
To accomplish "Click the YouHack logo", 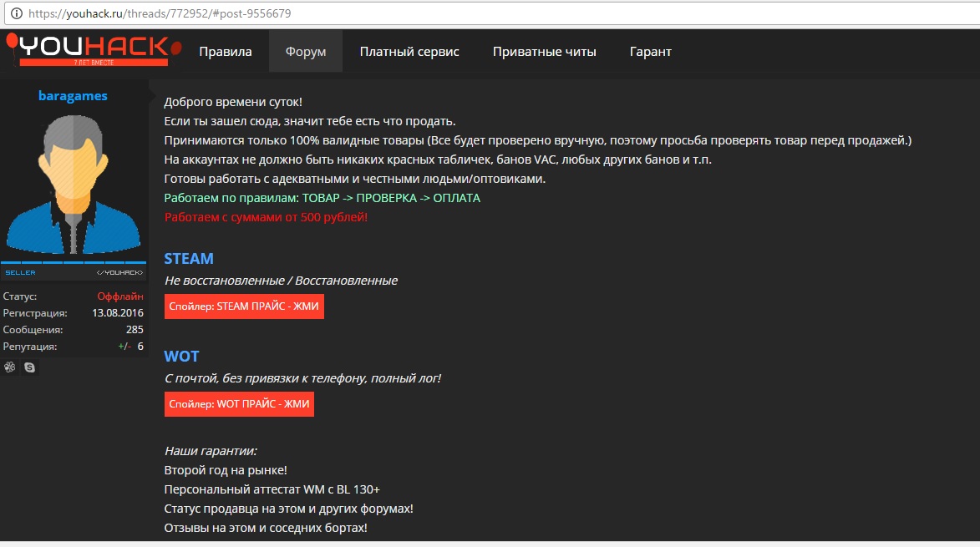I will pyautogui.click(x=88, y=50).
